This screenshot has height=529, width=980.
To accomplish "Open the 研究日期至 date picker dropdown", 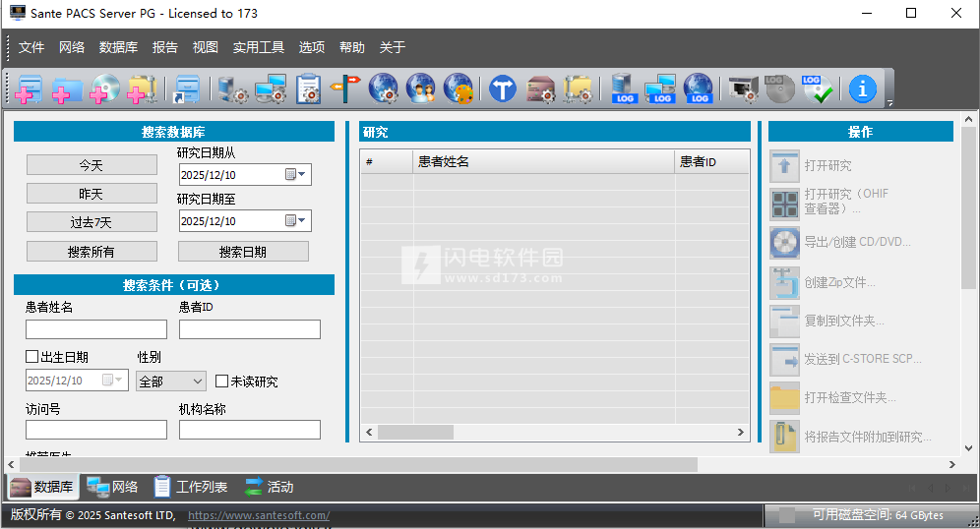I will coord(302,221).
